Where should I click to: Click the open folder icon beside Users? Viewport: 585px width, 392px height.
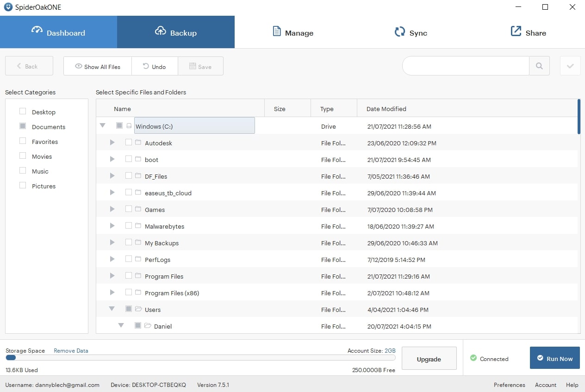coord(138,309)
